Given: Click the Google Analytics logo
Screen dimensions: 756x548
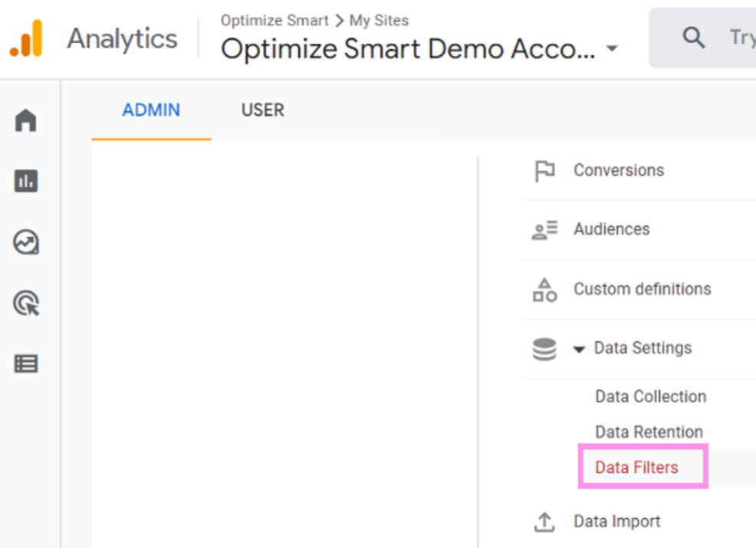Looking at the screenshot, I should 26,38.
